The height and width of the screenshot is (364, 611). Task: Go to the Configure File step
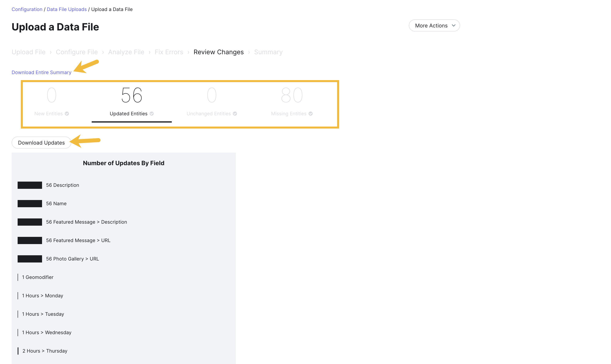point(77,52)
